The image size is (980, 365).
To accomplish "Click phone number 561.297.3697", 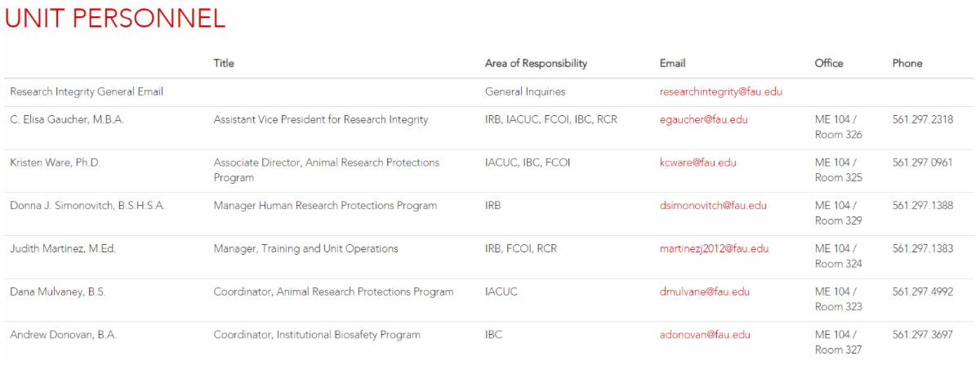I will (923, 335).
